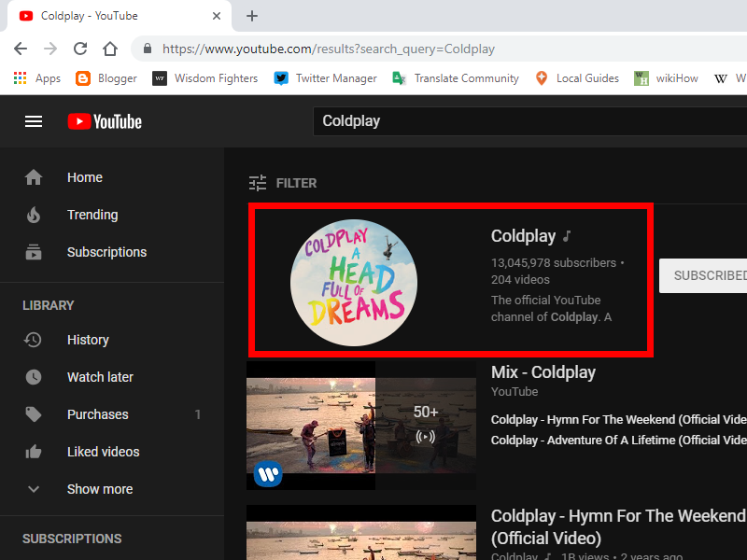Open the Twitter Manager bookmark
The image size is (747, 560).
coord(325,78)
